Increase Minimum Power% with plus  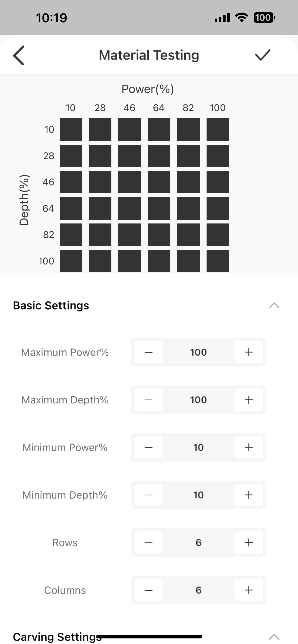(249, 447)
